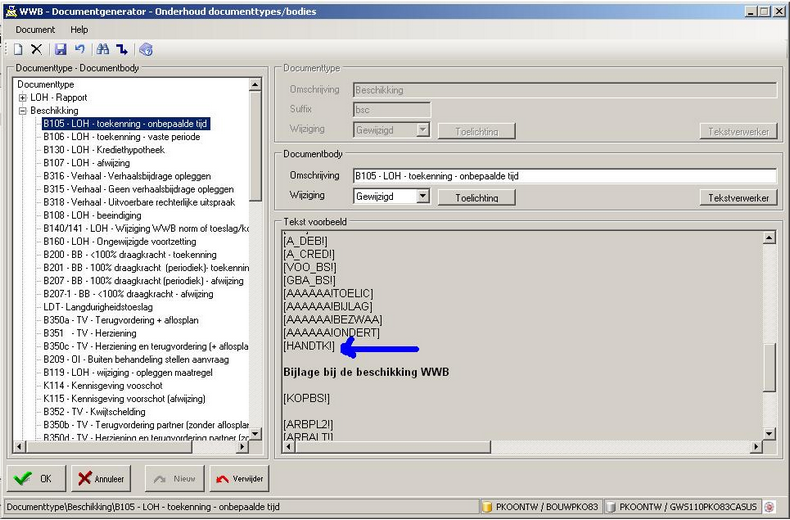
Task: Click the [KOPBS!] line in text preview
Action: coord(306,399)
